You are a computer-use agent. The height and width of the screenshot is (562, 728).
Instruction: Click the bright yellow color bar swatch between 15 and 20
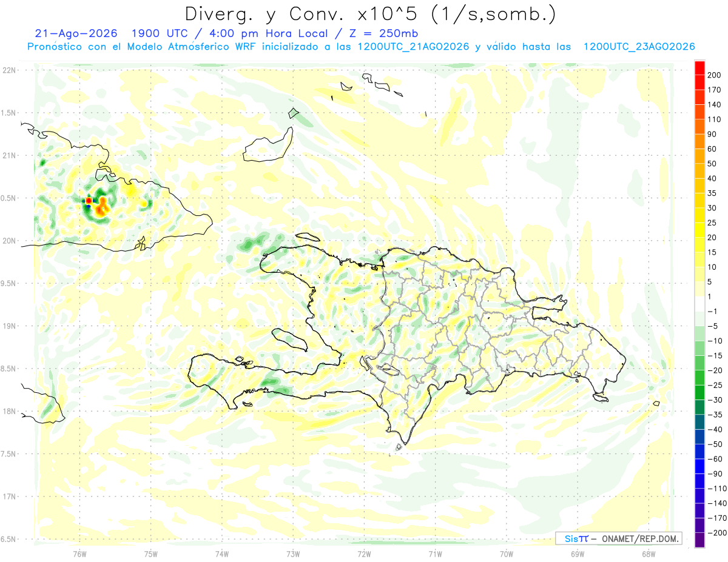click(x=700, y=245)
